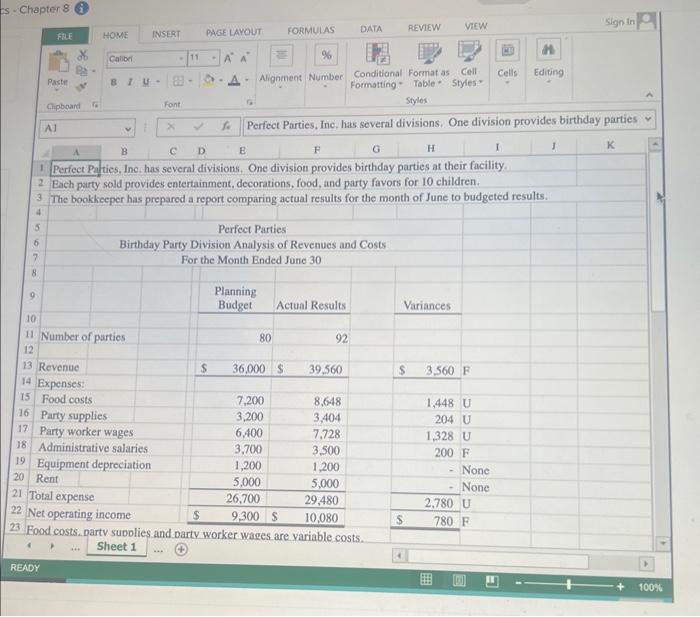Select the Sheet 1 tab
Screen dimensions: 700x617
(116, 547)
